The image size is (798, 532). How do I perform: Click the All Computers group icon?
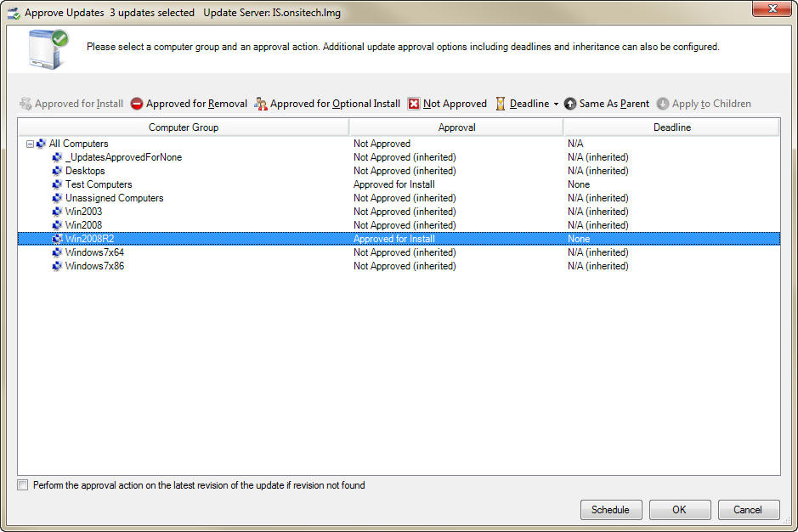pos(42,144)
